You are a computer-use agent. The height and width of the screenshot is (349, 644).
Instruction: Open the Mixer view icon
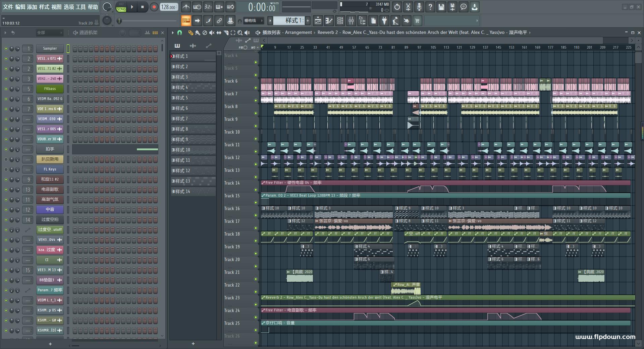point(351,21)
